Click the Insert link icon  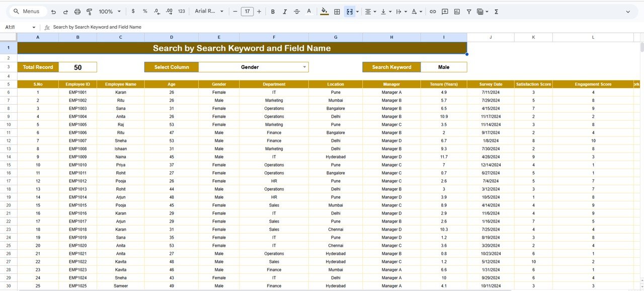click(x=433, y=12)
